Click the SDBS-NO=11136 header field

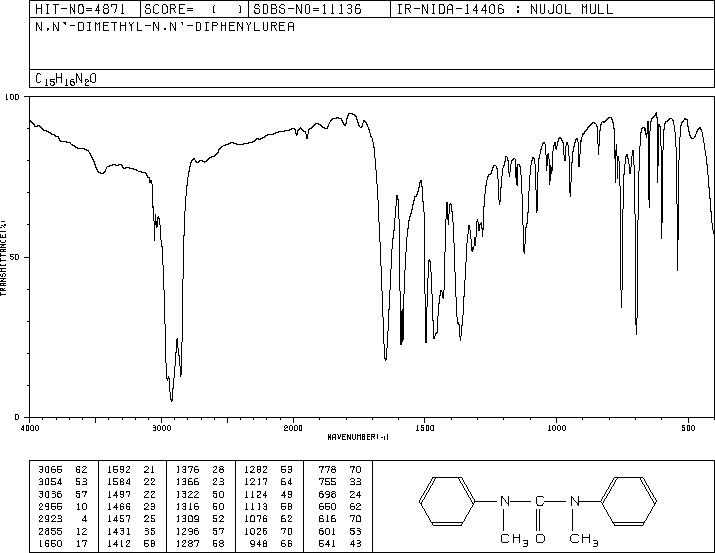pos(307,9)
